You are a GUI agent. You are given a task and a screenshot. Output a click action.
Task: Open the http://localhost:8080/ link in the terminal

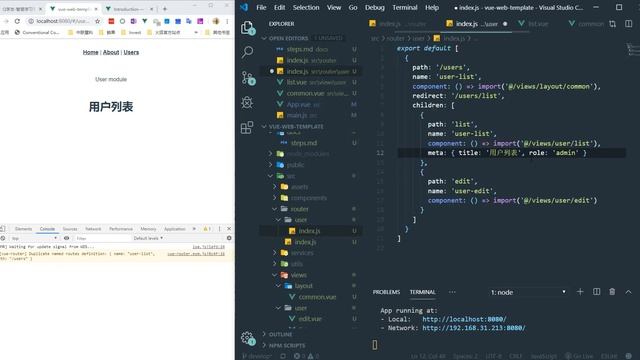[x=464, y=319]
